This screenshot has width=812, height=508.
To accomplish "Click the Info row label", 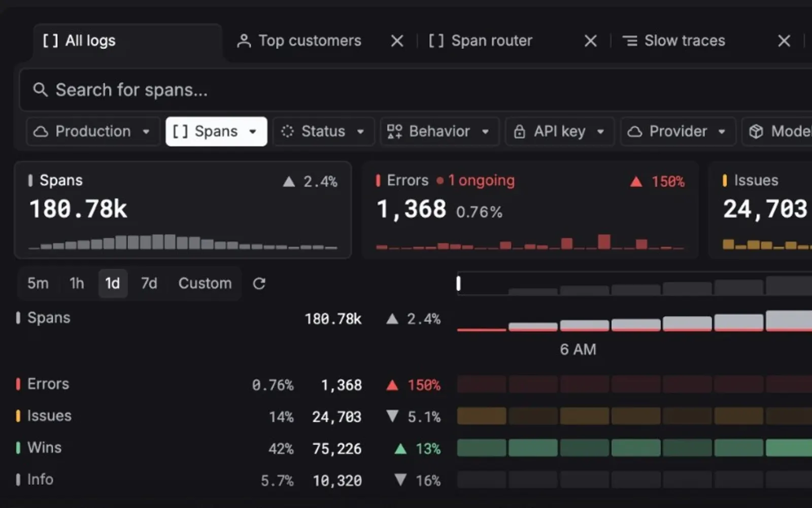I will pyautogui.click(x=40, y=480).
